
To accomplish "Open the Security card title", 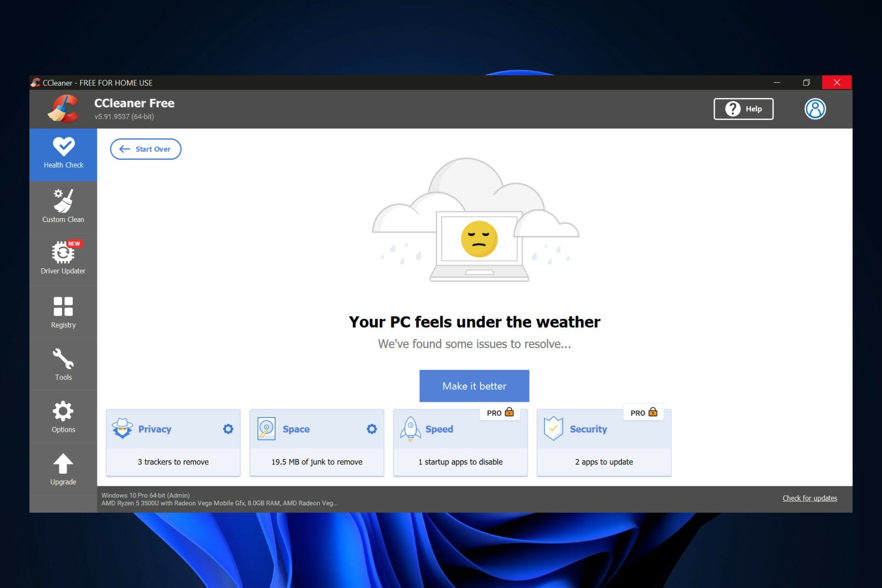I will point(588,429).
